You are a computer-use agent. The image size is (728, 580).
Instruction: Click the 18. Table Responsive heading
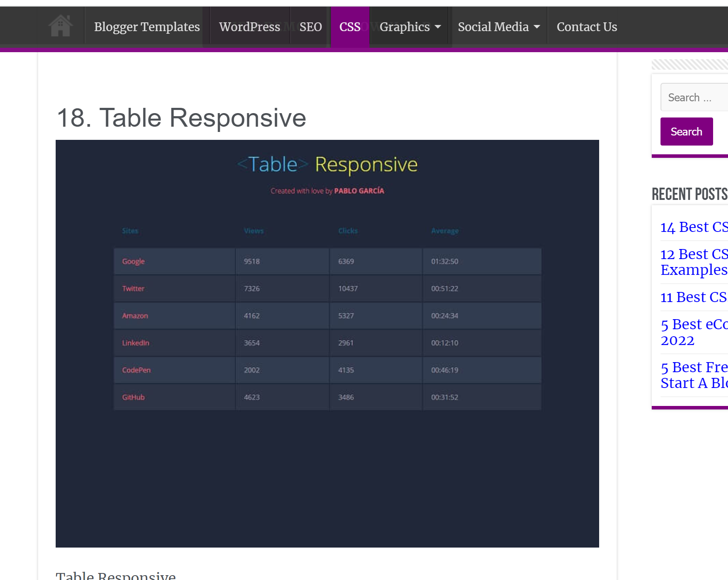point(181,117)
